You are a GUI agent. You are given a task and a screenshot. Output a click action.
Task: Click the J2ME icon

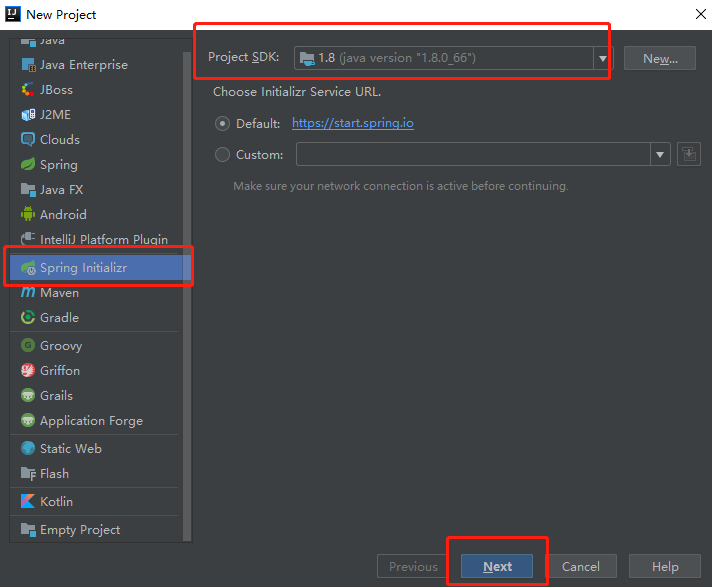[x=28, y=114]
